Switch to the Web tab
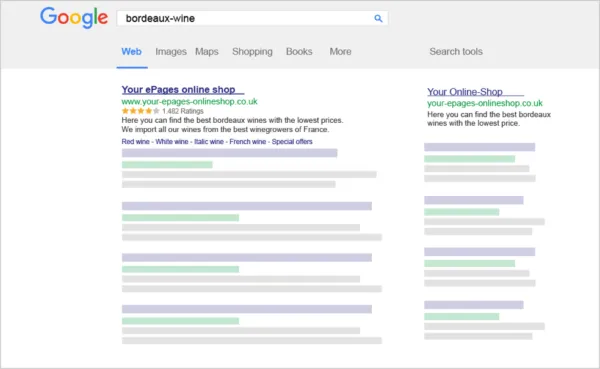The image size is (600, 369). (132, 52)
